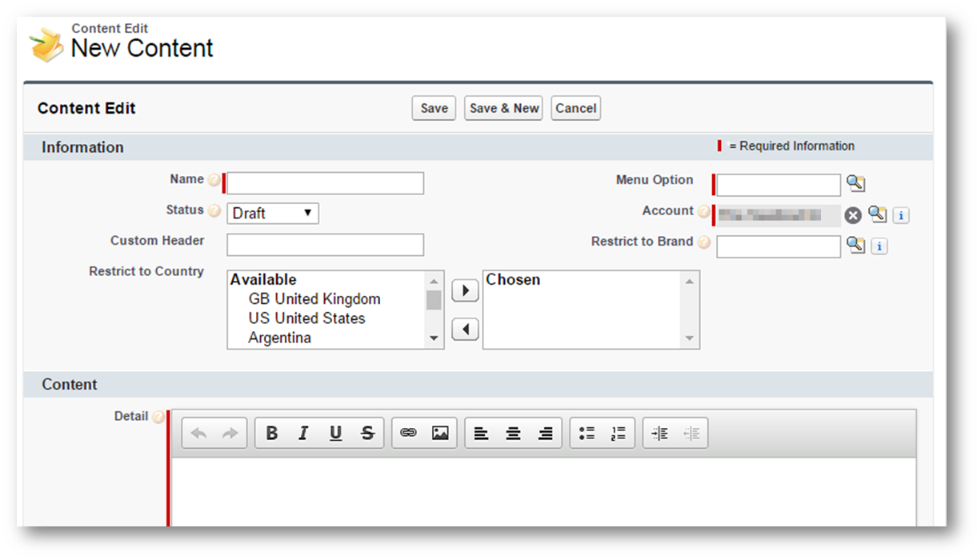Open the Menu Option lookup icon
Viewport: 977px width, 560px height.
[855, 184]
